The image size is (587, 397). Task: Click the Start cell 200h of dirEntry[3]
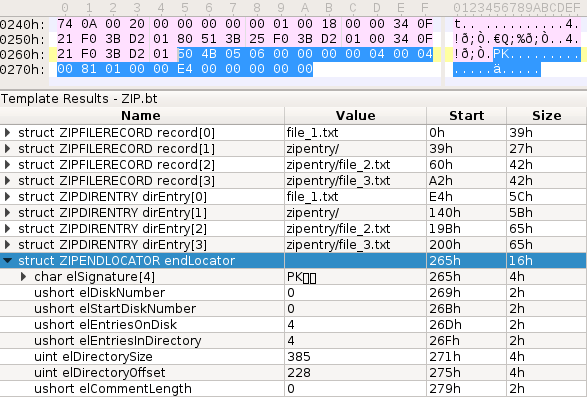point(445,245)
